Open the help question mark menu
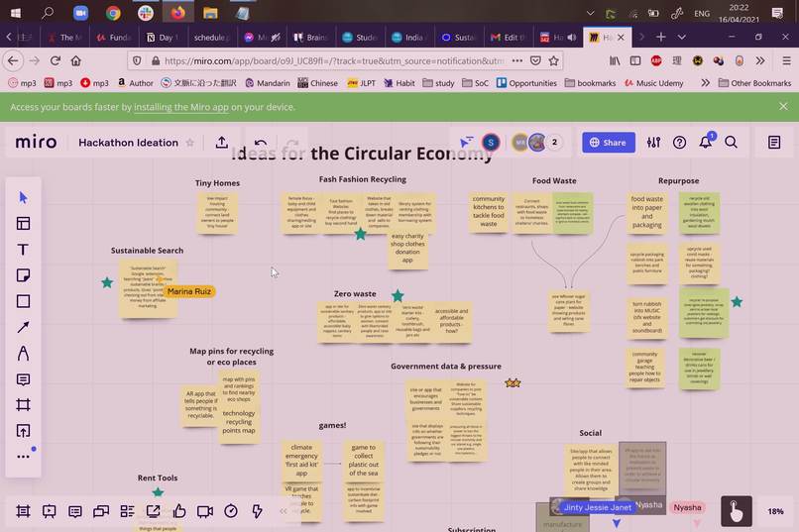The width and height of the screenshot is (799, 532). click(679, 143)
